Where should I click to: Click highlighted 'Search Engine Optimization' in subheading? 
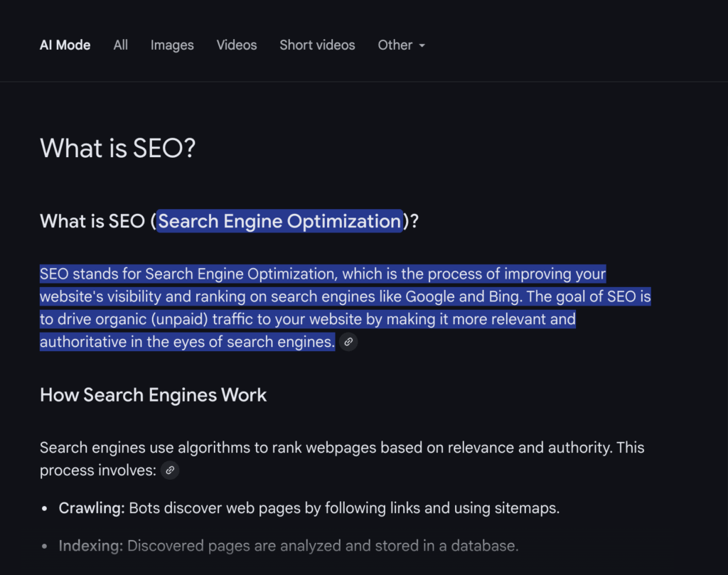(279, 221)
